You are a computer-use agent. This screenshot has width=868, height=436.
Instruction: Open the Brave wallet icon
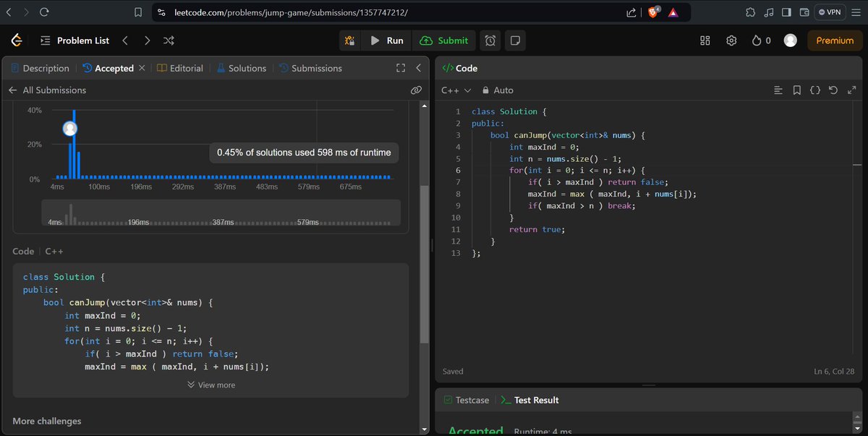[x=804, y=12]
